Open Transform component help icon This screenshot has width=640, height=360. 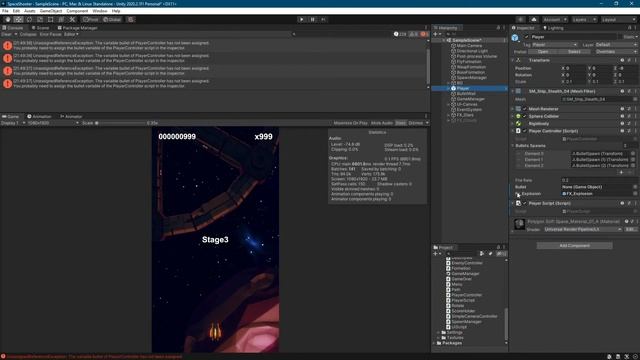tap(622, 60)
